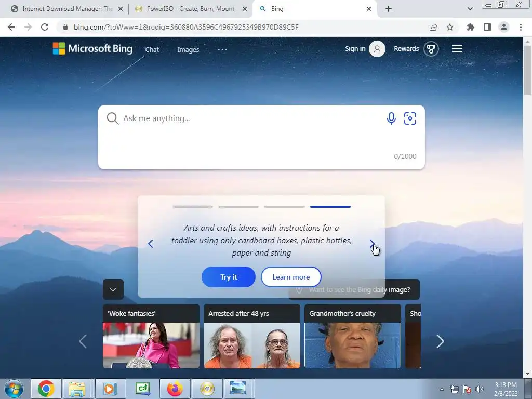
Task: Click the microphone voice search icon
Action: coord(391,118)
